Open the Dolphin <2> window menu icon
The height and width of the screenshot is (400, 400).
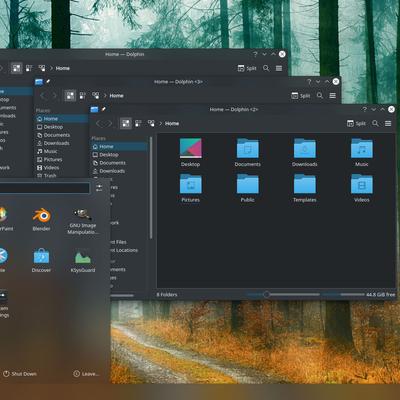tap(94, 109)
